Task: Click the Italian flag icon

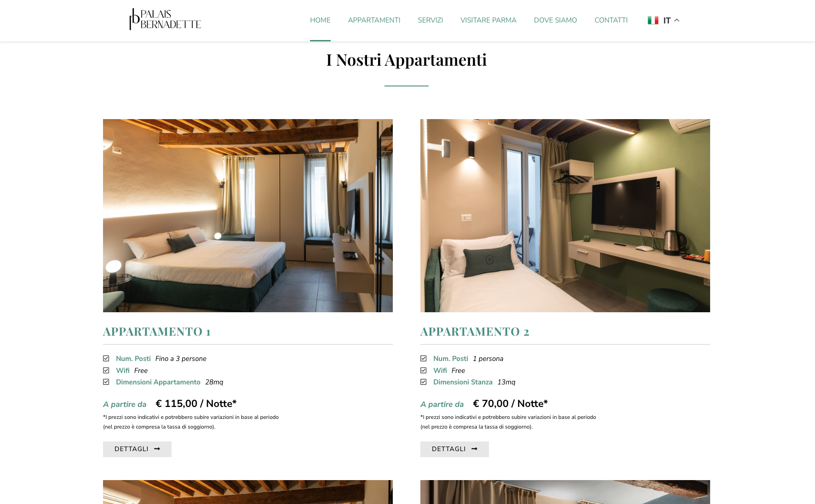Action: [x=653, y=20]
